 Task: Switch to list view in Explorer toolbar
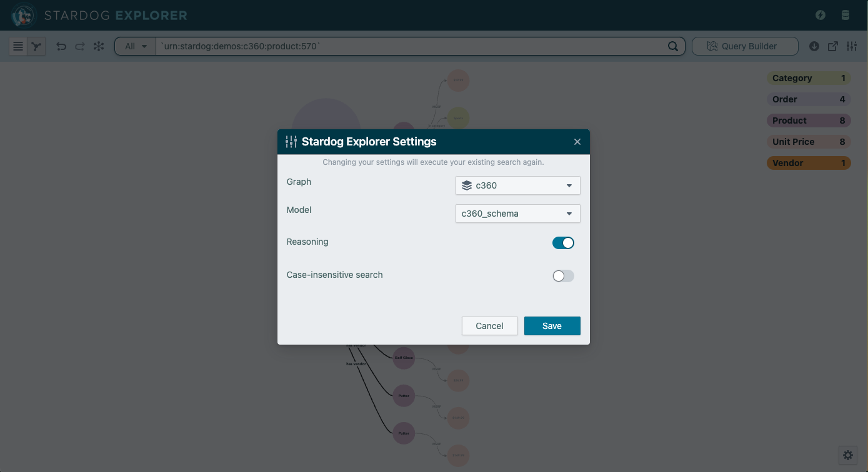17,46
